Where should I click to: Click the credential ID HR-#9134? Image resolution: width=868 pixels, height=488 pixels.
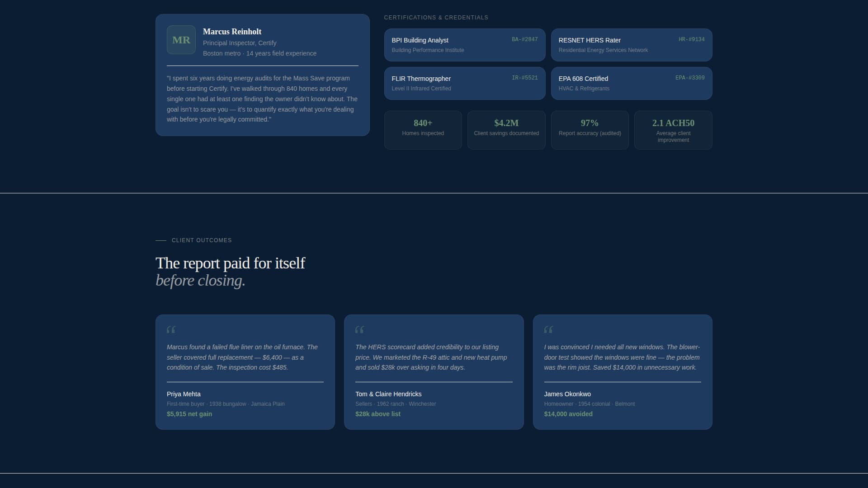(691, 39)
